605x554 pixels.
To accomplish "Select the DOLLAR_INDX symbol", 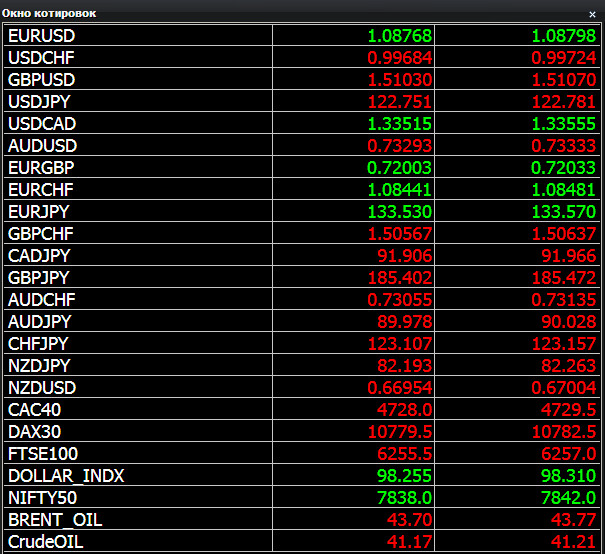I will point(66,475).
